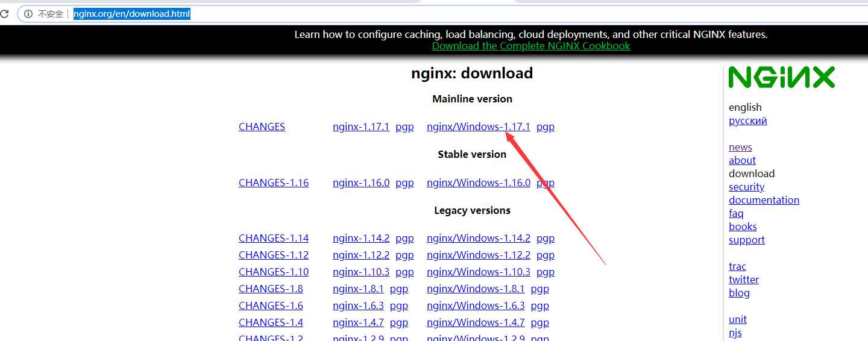Click the 'Mainline version' heading text

[x=472, y=99]
